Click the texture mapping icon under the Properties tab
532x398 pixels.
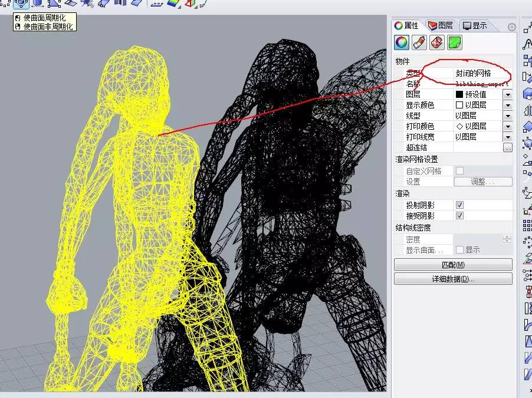(x=437, y=42)
